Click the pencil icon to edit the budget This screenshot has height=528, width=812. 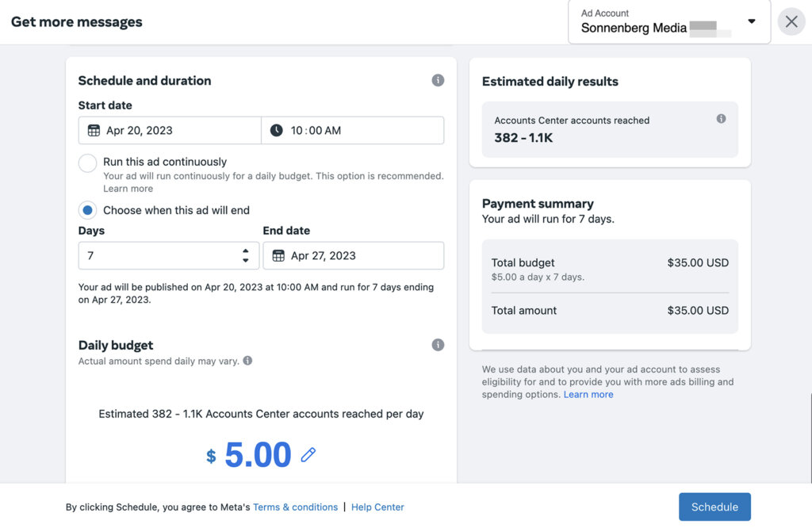click(x=308, y=454)
